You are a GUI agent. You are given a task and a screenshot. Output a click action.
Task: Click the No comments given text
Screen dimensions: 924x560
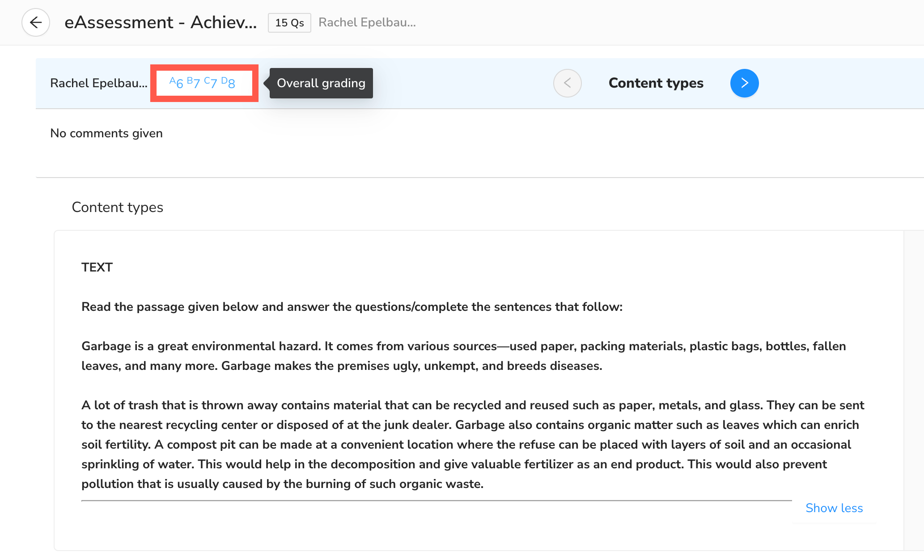click(x=106, y=133)
